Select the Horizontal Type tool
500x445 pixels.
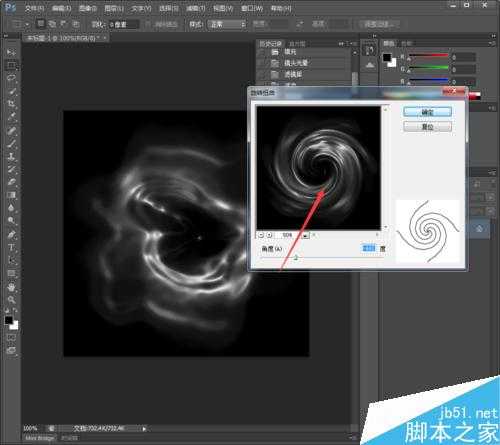pos(11,247)
